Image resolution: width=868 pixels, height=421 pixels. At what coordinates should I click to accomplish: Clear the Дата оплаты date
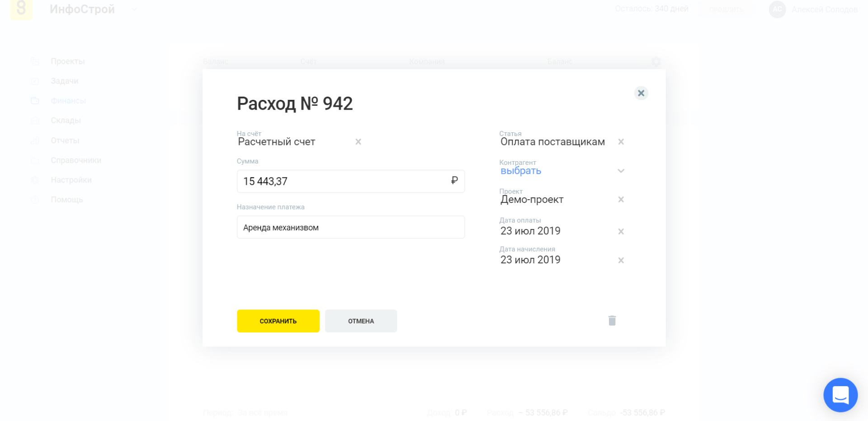point(621,231)
